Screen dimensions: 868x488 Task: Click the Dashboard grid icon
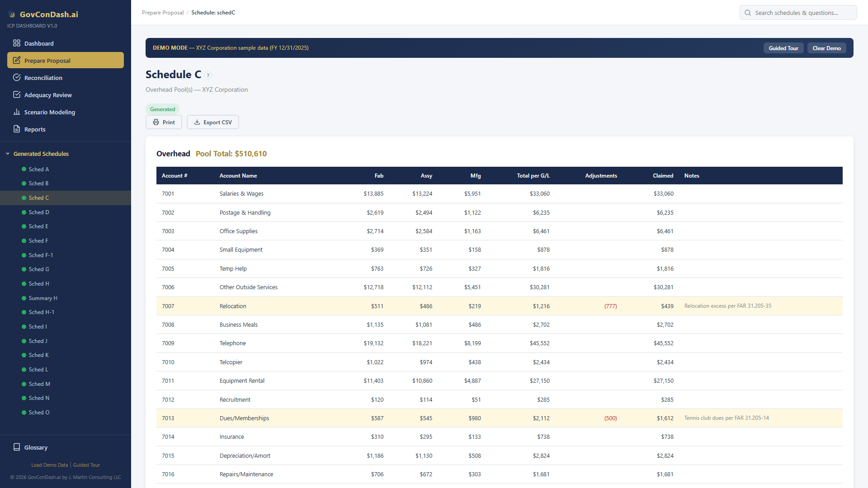(x=17, y=43)
